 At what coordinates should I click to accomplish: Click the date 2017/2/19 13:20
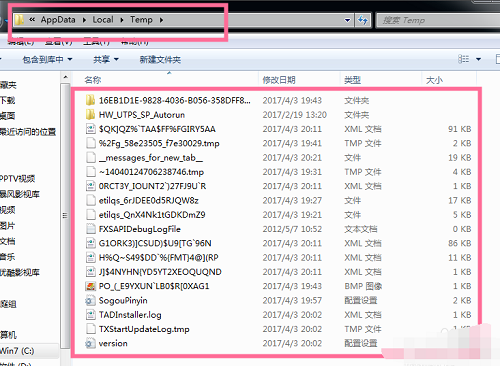[294, 115]
